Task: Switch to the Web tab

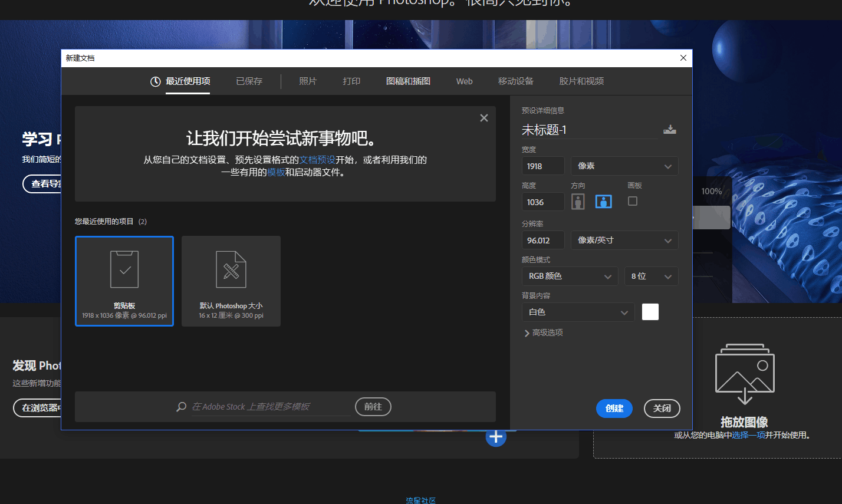Action: coord(465,81)
